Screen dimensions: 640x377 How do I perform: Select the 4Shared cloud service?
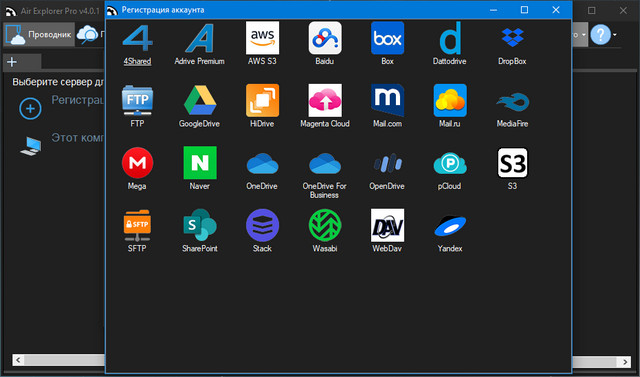click(x=137, y=38)
